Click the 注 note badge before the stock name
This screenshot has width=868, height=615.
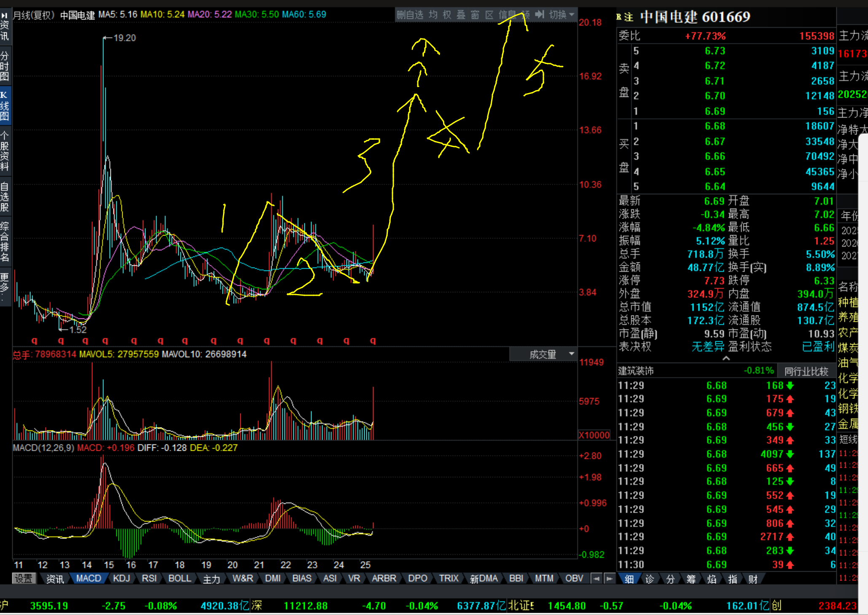coord(629,17)
